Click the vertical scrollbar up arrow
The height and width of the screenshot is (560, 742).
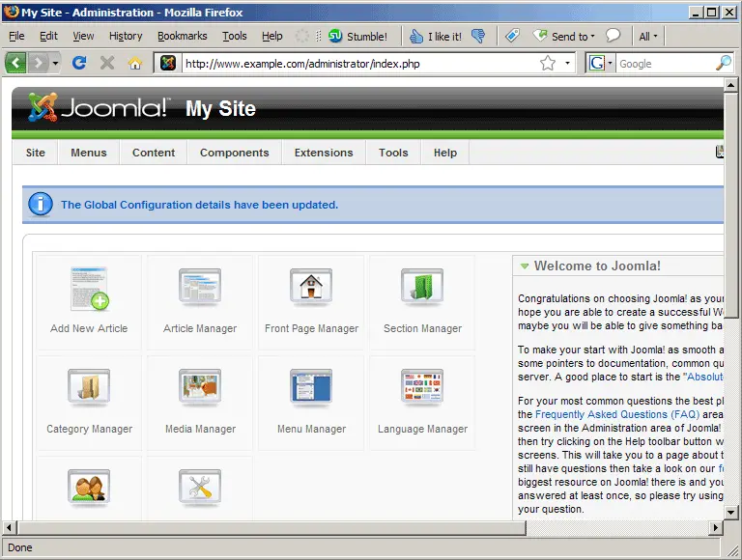730,85
